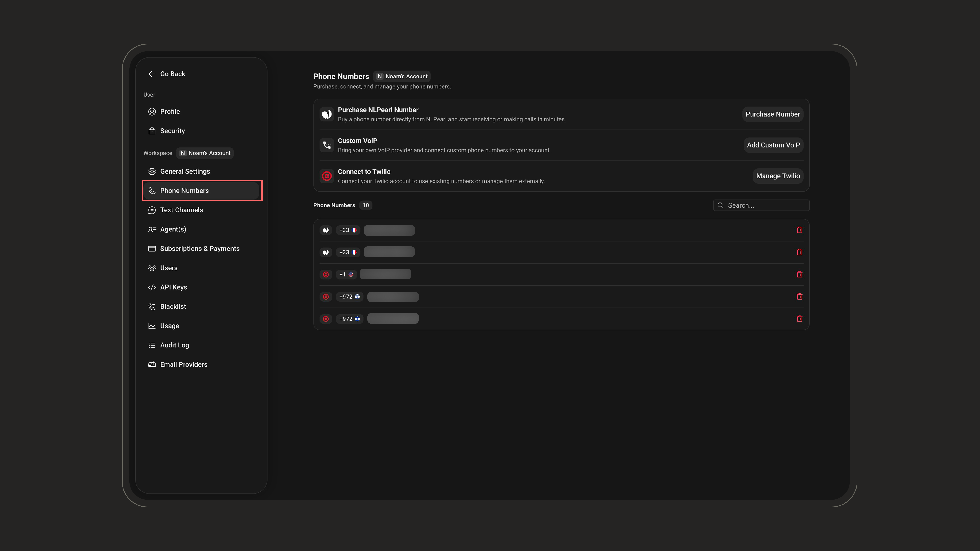The height and width of the screenshot is (551, 980).
Task: Open Usage in the sidebar
Action: click(x=201, y=326)
